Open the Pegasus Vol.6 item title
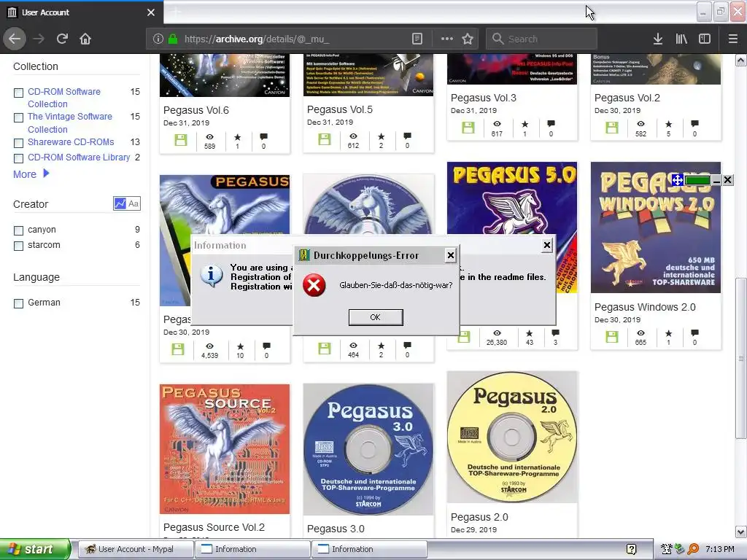Viewport: 747px width, 560px height. [x=196, y=110]
